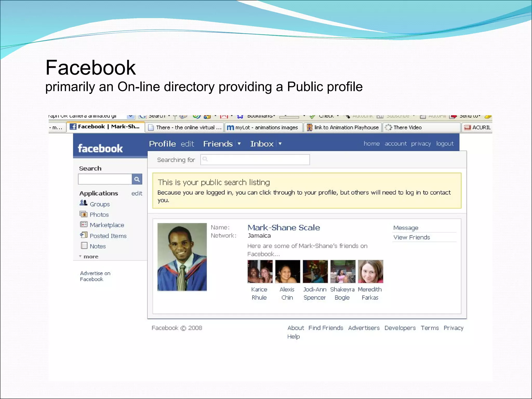Open the Inbox
Viewport: 532px width, 399px height.
[262, 144]
